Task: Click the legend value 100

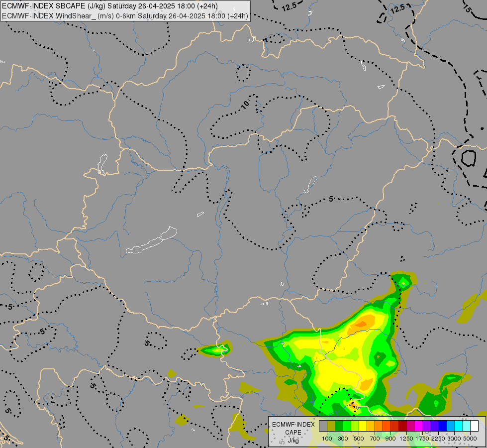Action: point(327,439)
